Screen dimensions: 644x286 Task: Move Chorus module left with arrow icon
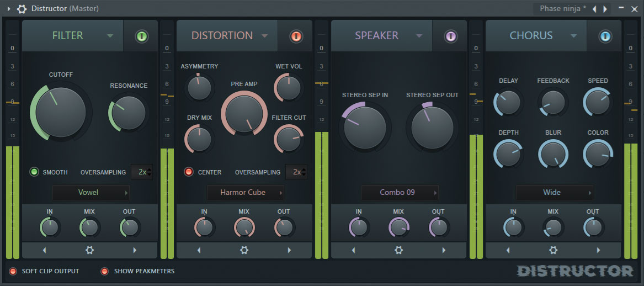tap(508, 250)
